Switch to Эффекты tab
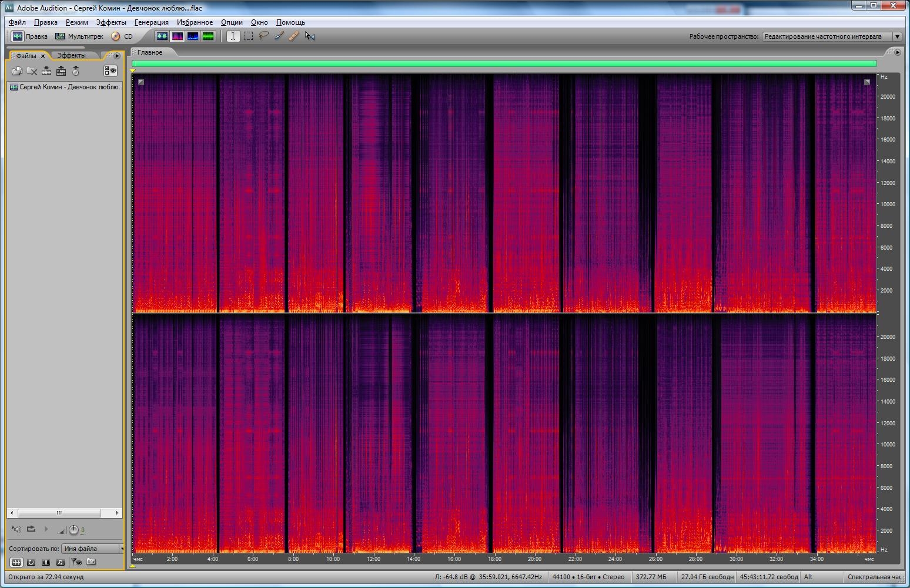910x588 pixels. [x=71, y=55]
